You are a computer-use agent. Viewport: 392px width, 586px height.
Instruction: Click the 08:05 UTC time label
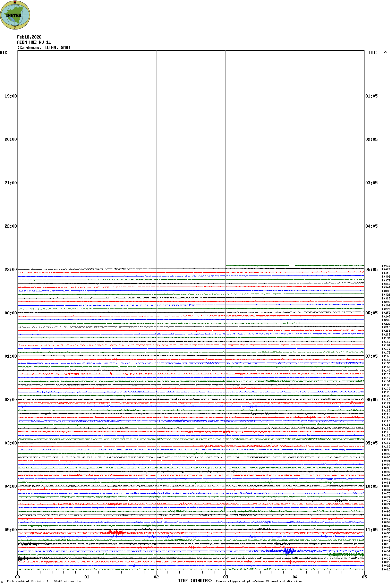coord(372,400)
